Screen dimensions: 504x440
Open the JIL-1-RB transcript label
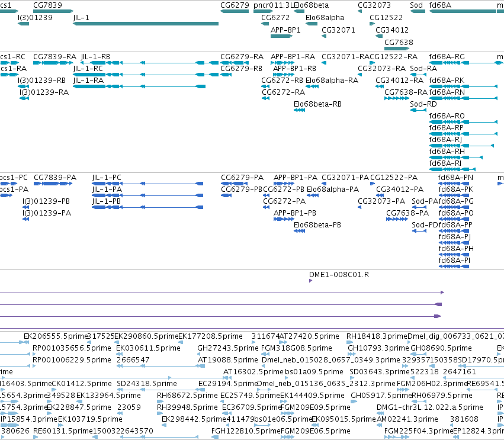pos(95,57)
